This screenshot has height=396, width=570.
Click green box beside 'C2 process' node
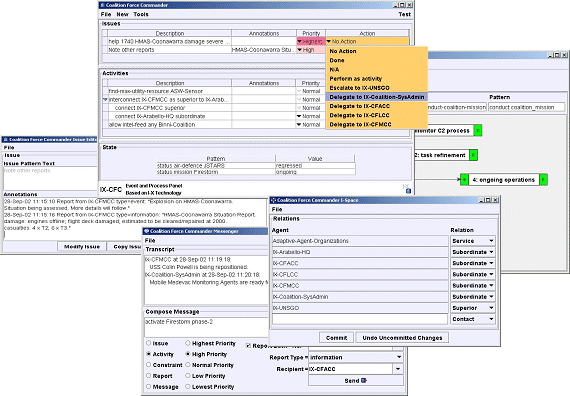478,131
